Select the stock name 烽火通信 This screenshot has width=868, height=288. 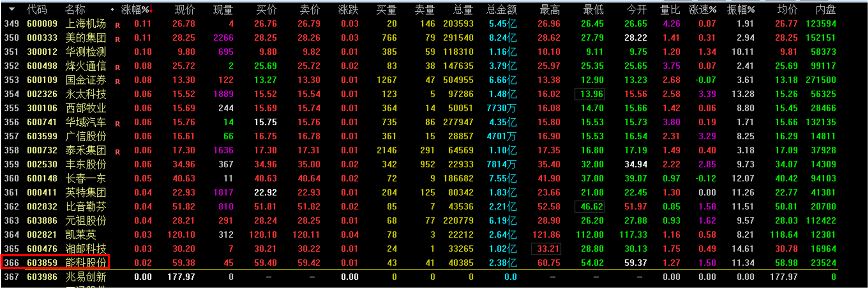[x=86, y=66]
